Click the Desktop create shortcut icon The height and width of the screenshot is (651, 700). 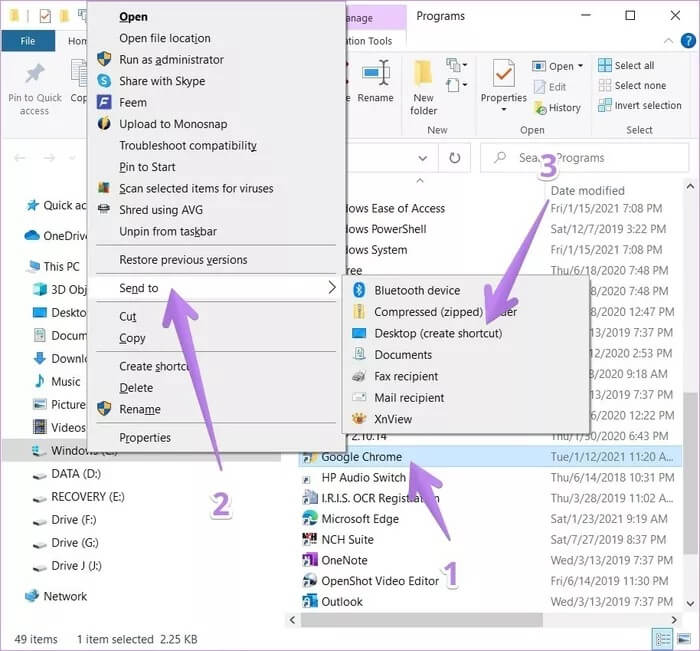[x=359, y=333]
